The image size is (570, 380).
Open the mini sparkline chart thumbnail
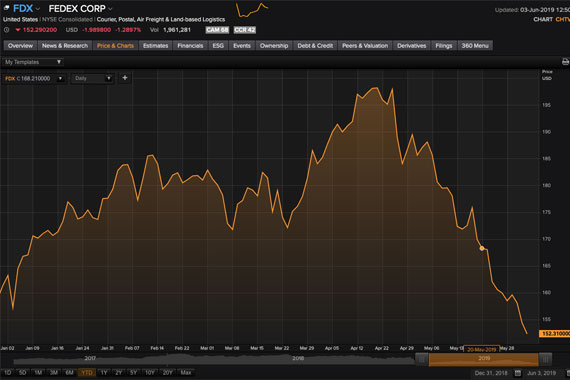(252, 10)
